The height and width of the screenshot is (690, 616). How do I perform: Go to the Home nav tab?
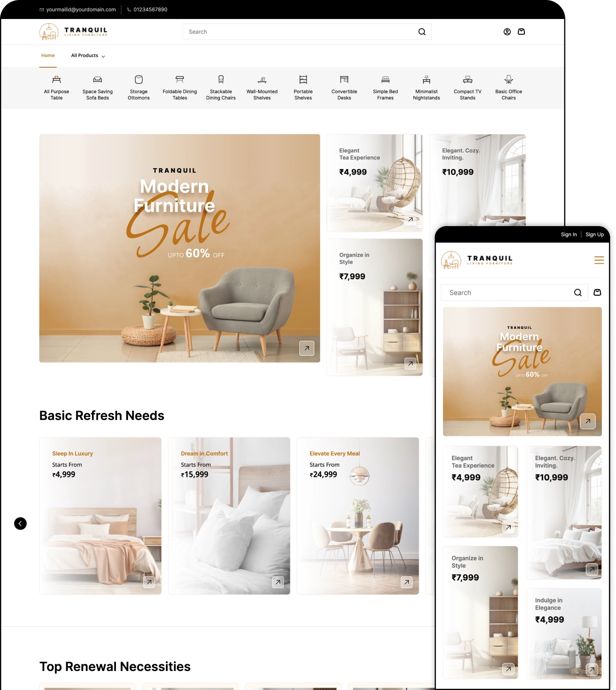pyautogui.click(x=48, y=56)
